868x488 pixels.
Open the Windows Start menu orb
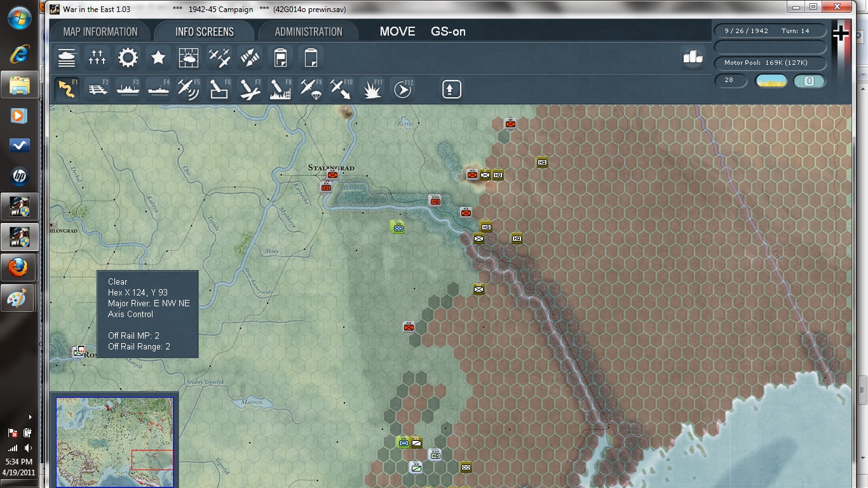click(x=20, y=17)
